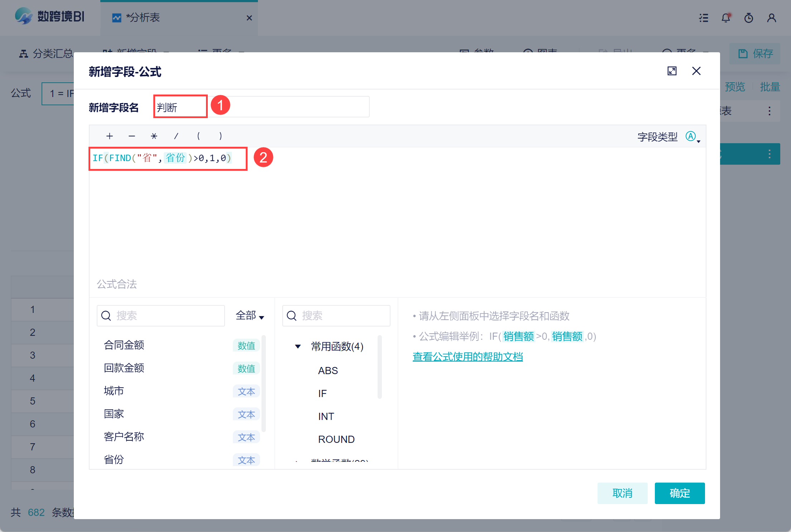Image resolution: width=791 pixels, height=532 pixels.
Task: Select the 省份 text field
Action: tap(114, 459)
